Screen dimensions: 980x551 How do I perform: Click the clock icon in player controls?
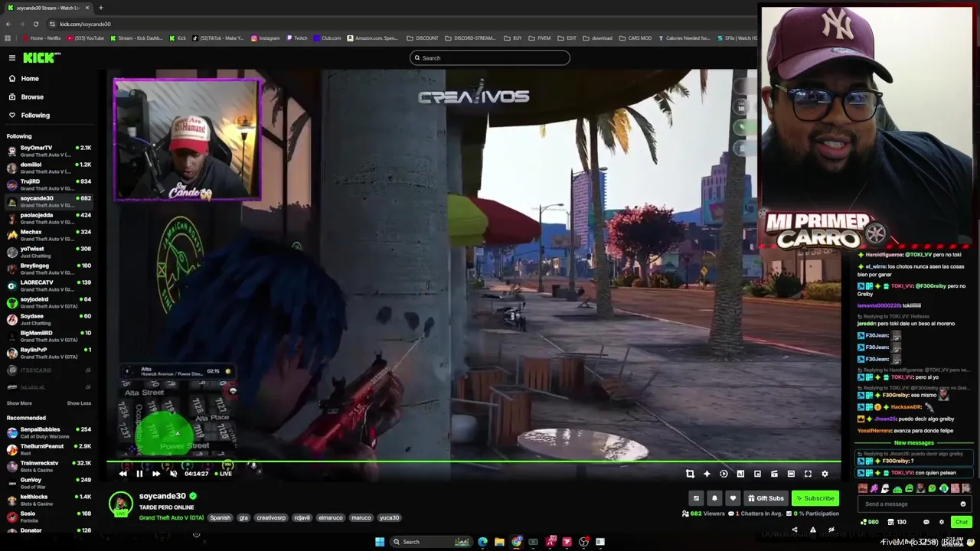point(724,474)
